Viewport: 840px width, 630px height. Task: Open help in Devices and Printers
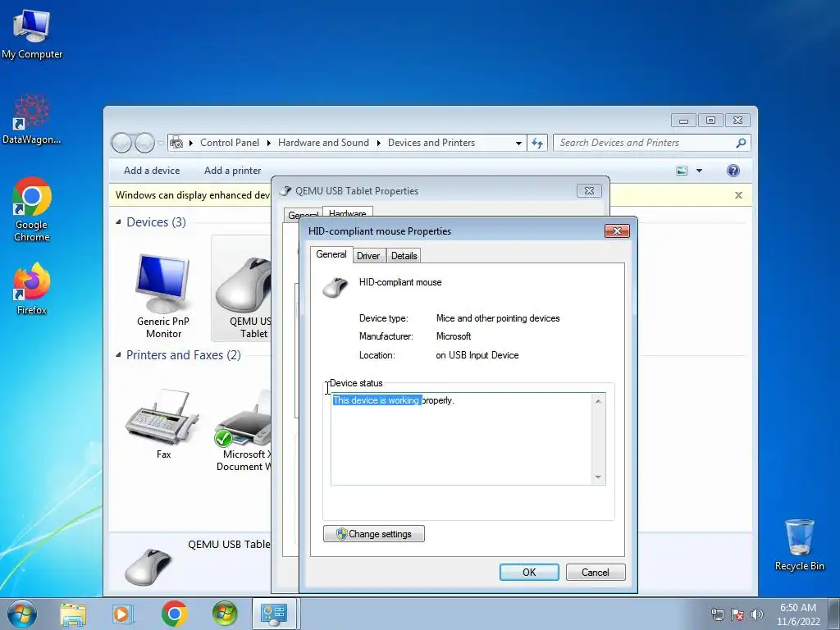[733, 171]
